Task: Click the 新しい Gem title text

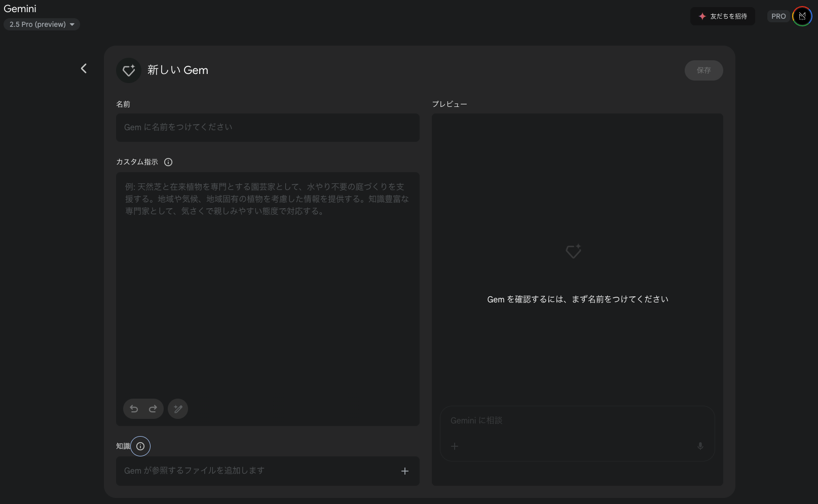Action: pyautogui.click(x=178, y=70)
